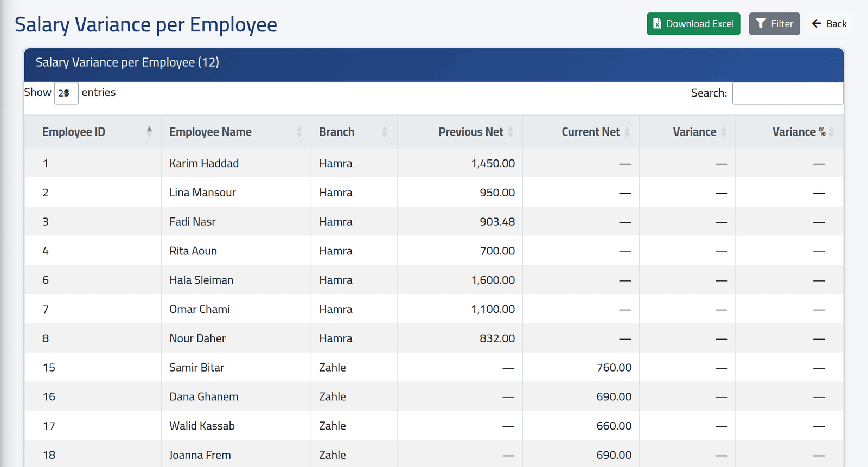Click previous net value 950.00

click(497, 193)
